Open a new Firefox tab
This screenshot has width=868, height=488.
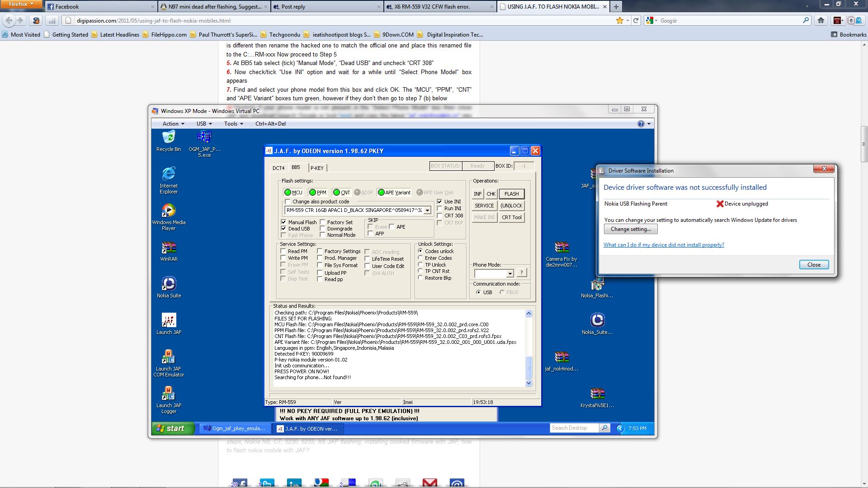(616, 6)
